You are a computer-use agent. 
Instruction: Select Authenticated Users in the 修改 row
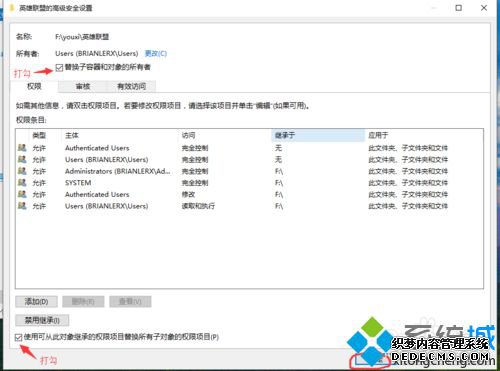click(97, 194)
